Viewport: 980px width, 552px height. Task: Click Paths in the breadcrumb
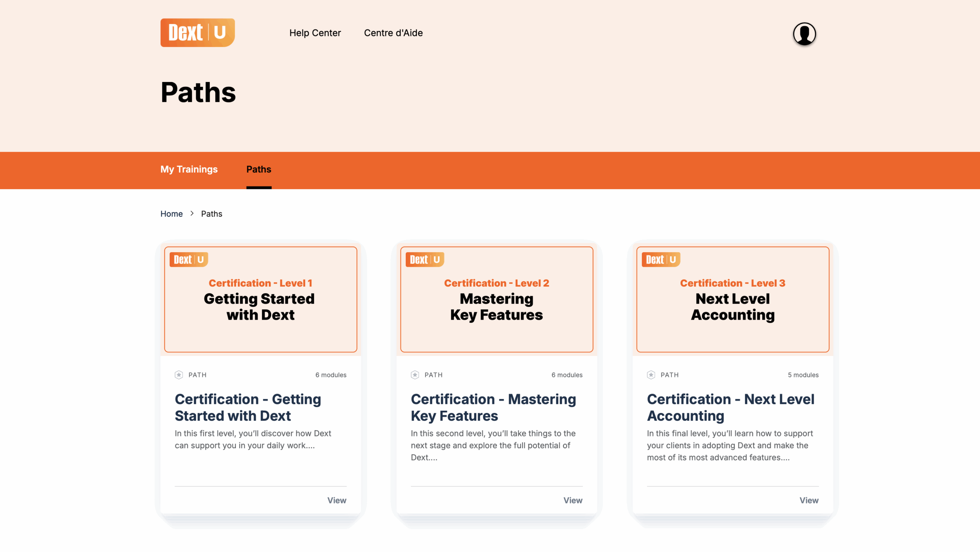click(x=212, y=214)
